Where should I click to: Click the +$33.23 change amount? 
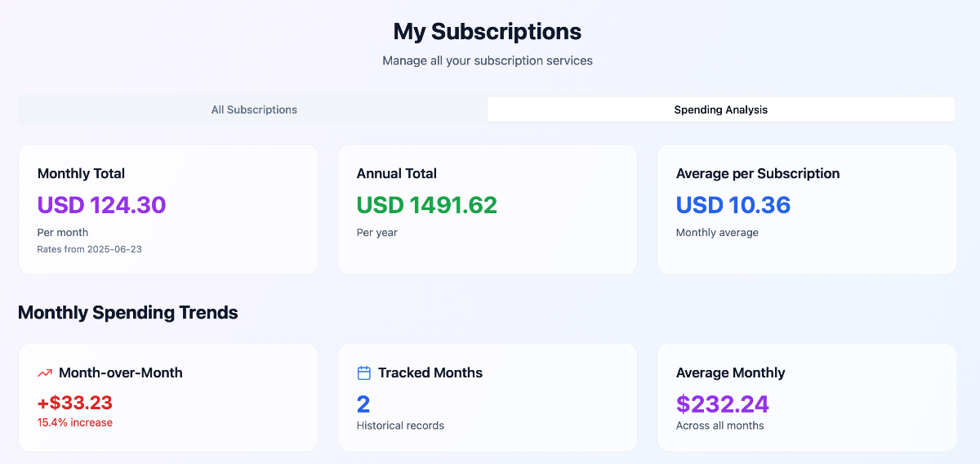pos(75,403)
